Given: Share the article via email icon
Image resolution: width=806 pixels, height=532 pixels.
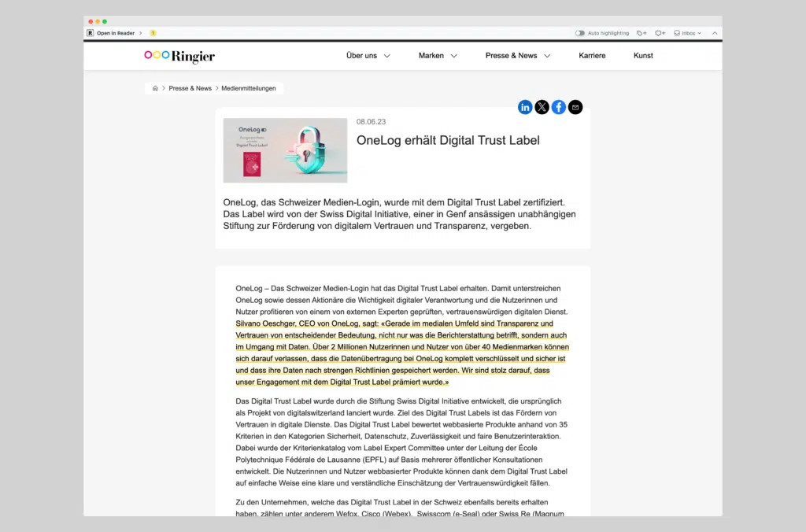Looking at the screenshot, I should coord(575,107).
